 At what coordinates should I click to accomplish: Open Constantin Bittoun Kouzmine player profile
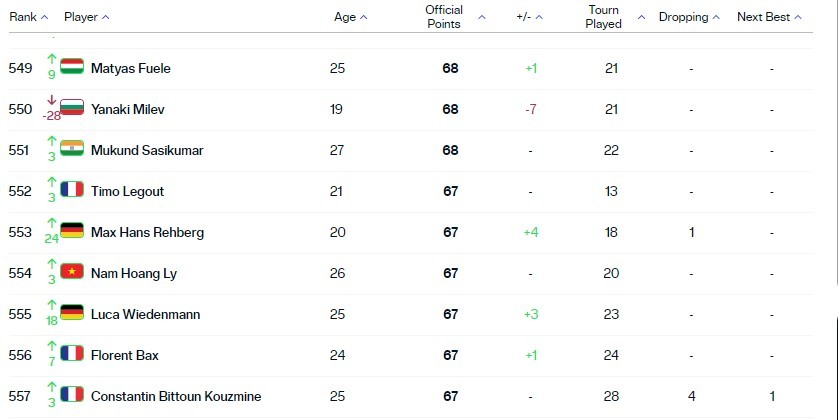[x=176, y=396]
